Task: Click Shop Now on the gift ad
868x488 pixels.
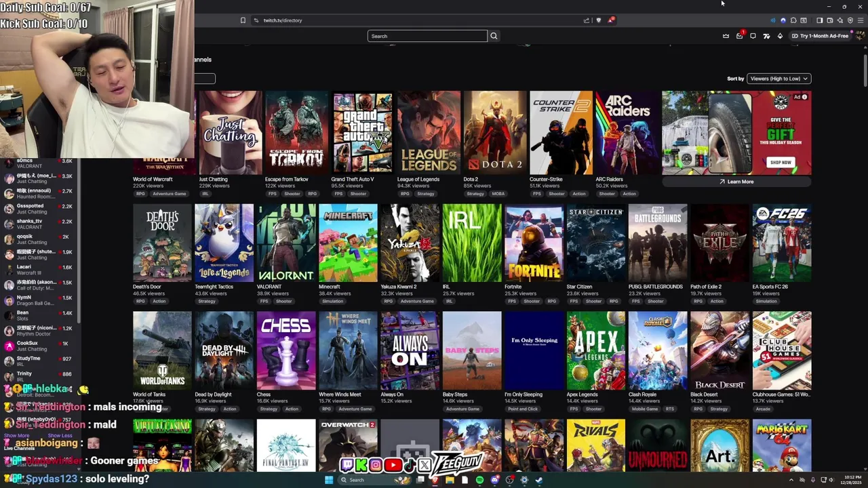Action: pos(781,163)
